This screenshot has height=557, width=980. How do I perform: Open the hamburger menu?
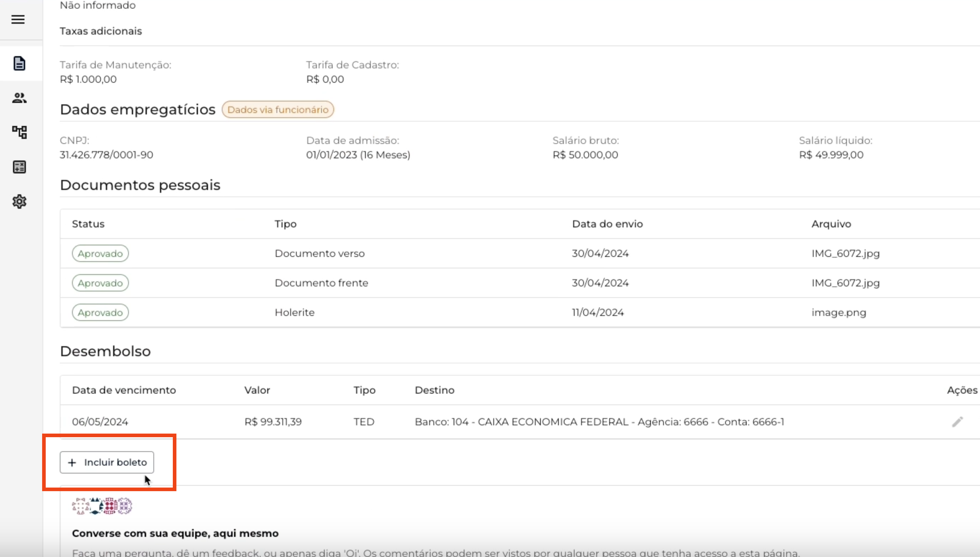(18, 19)
